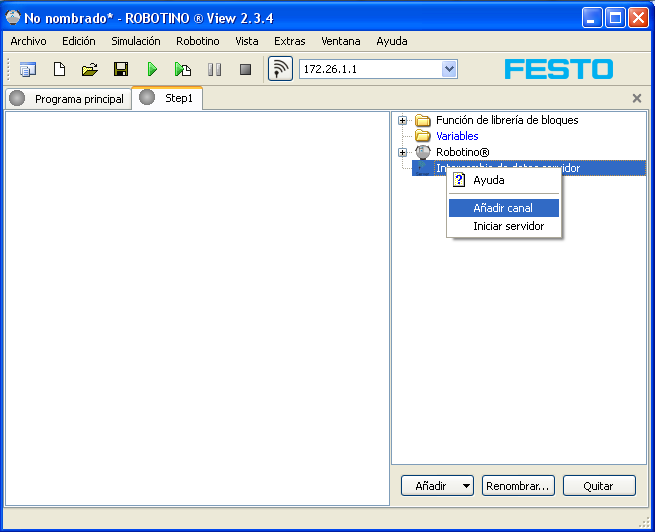Choose Ayuda in the context menu
Image resolution: width=655 pixels, height=532 pixels.
coord(504,180)
